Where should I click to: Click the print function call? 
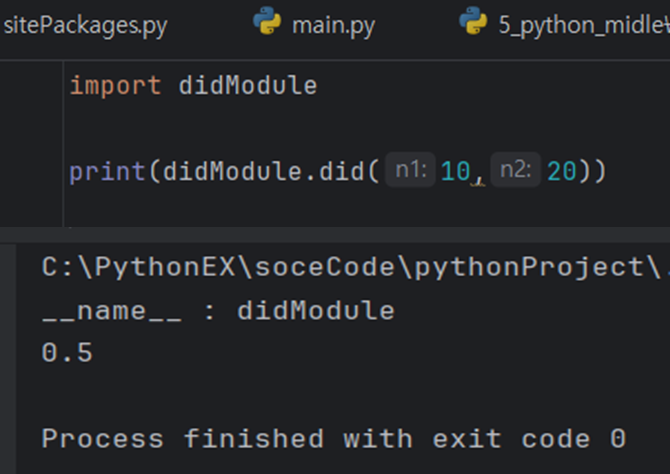107,172
